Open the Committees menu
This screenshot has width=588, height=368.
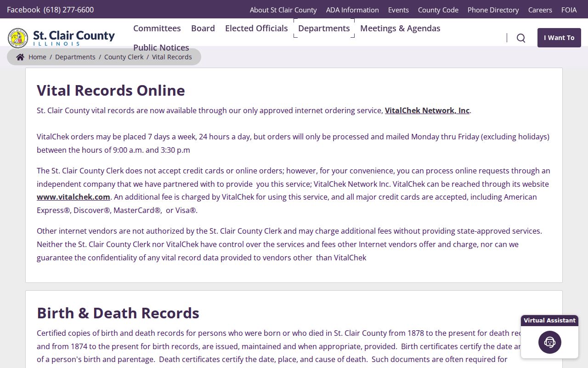pos(157,28)
